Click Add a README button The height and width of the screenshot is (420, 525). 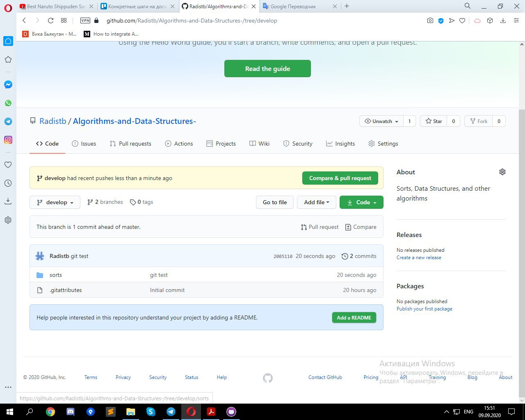click(354, 317)
